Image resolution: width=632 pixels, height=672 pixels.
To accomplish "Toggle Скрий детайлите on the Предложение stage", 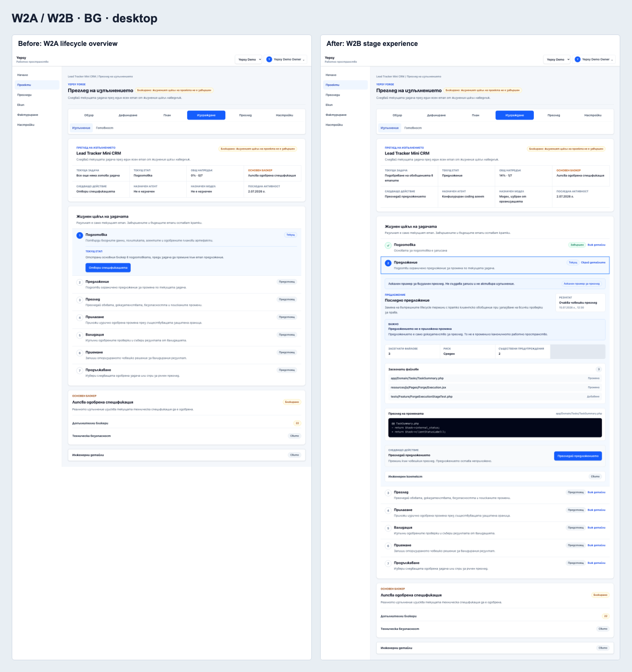I will point(593,262).
